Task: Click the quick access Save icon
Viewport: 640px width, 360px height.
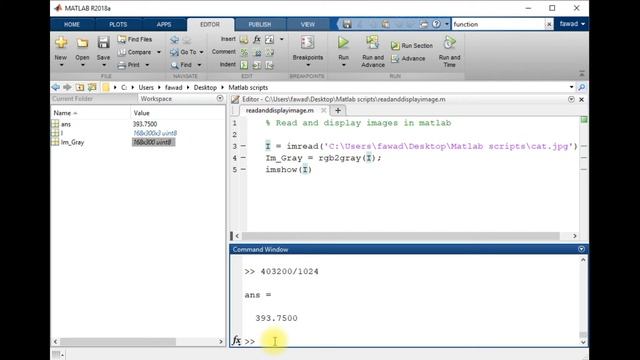Action: coord(347,24)
